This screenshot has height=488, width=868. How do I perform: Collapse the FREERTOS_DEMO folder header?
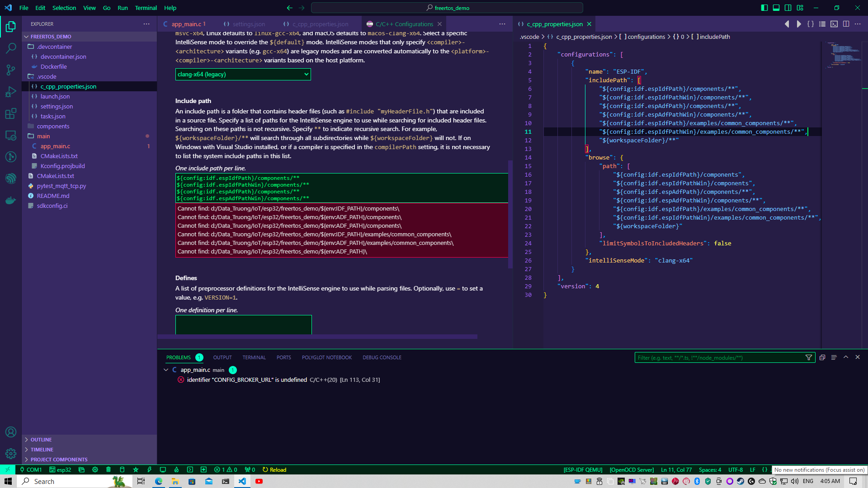[89, 37]
